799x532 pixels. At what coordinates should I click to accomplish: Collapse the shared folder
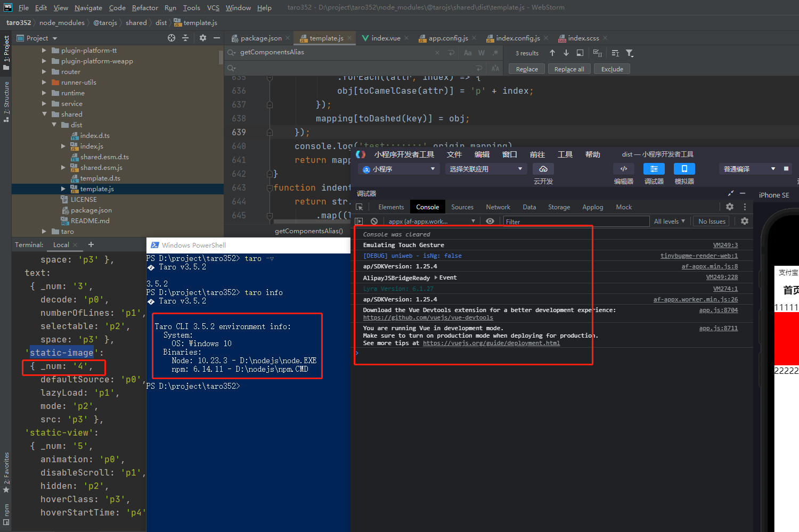pyautogui.click(x=44, y=114)
